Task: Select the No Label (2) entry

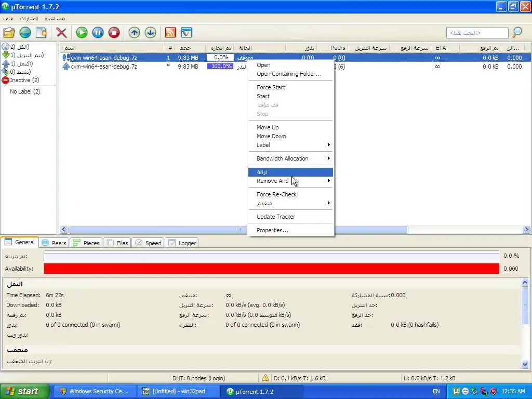Action: click(x=25, y=91)
